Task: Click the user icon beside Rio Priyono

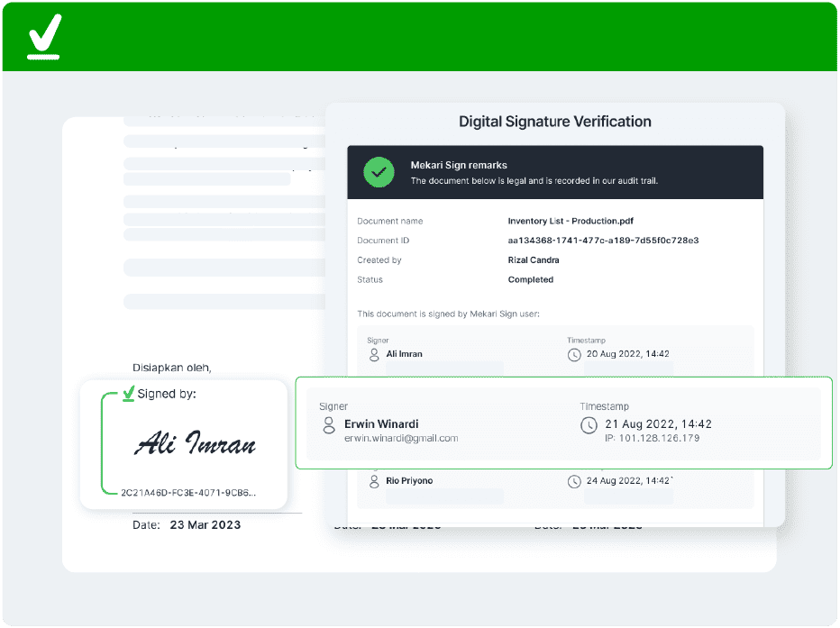Action: tap(374, 481)
